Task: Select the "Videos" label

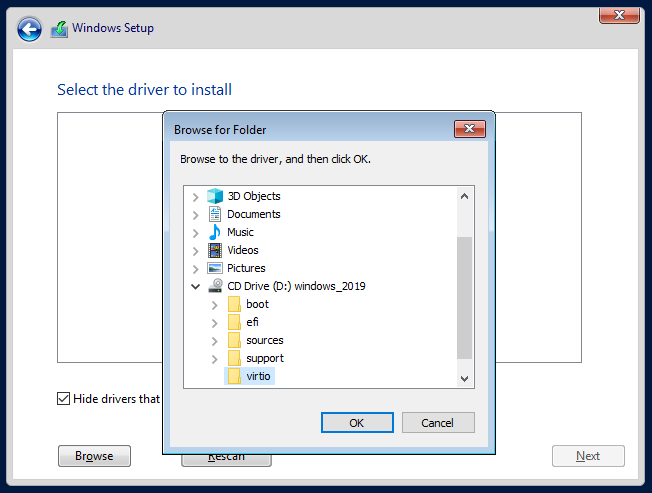Action: 243,250
